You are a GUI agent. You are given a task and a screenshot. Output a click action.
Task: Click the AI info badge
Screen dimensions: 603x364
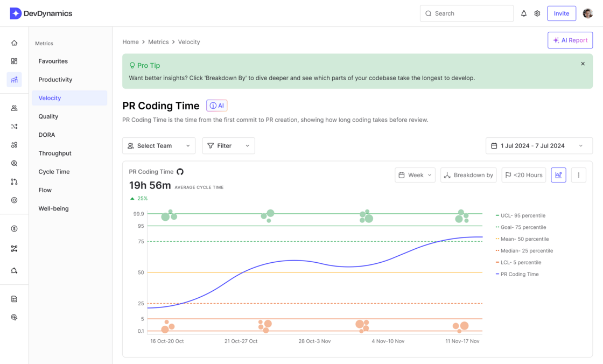217,106
